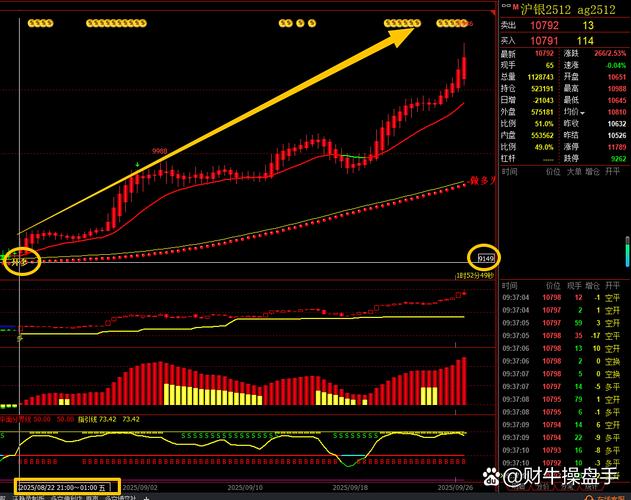This screenshot has height=500, width=631.
Task: Click the circled 做多 marker at chart start
Action: click(x=21, y=261)
